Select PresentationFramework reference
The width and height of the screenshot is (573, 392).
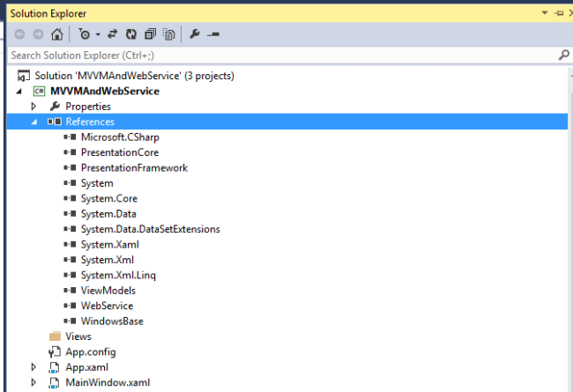[x=134, y=167]
